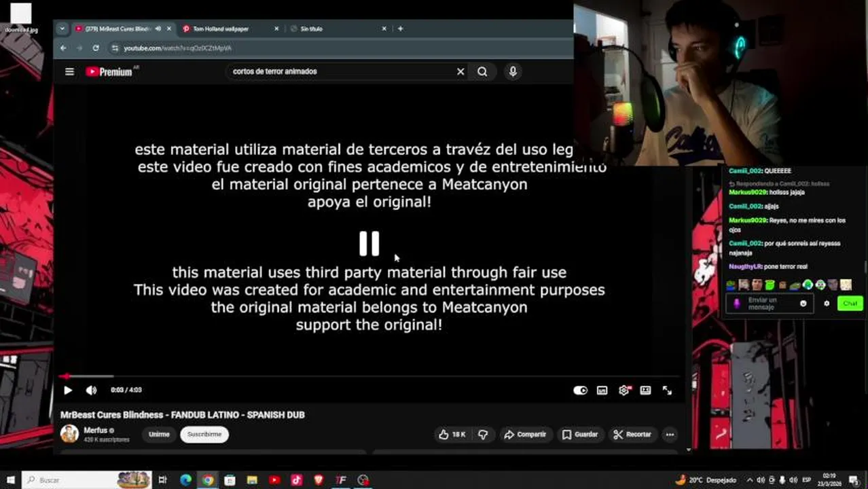Dislike the MrBeast fandub video

(483, 435)
